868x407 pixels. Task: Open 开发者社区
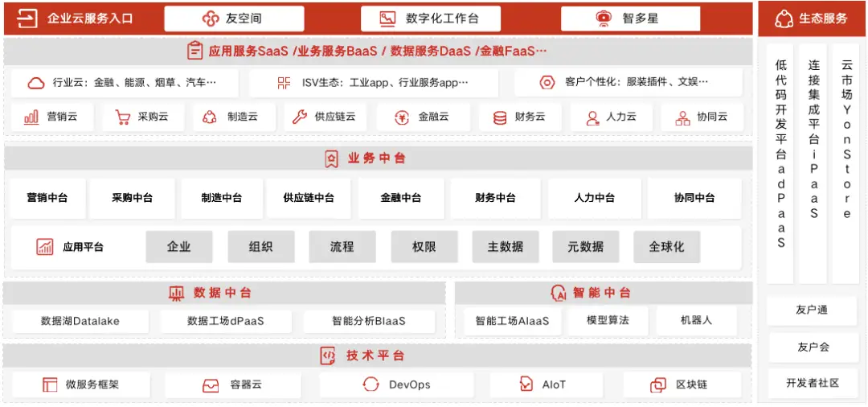pos(813,383)
